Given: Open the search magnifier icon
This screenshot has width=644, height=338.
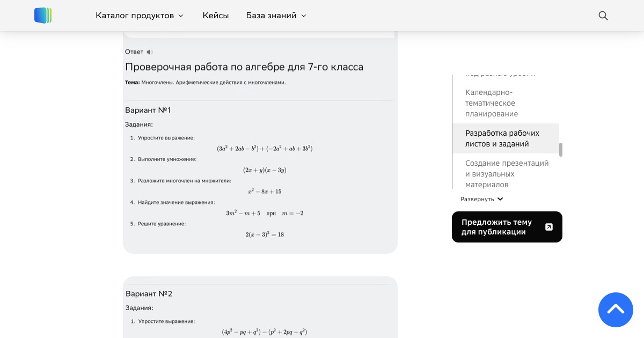Looking at the screenshot, I should point(603,16).
